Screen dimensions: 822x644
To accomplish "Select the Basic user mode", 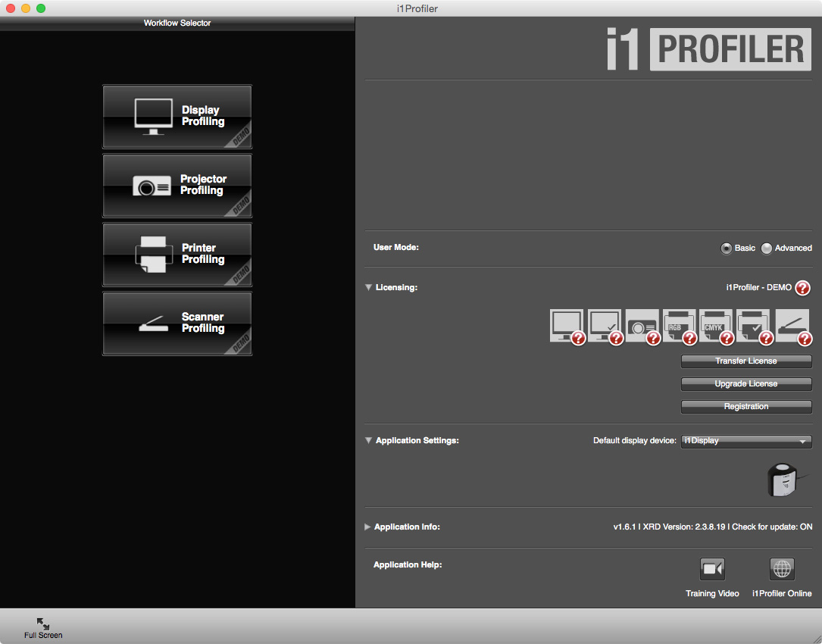I will point(726,248).
